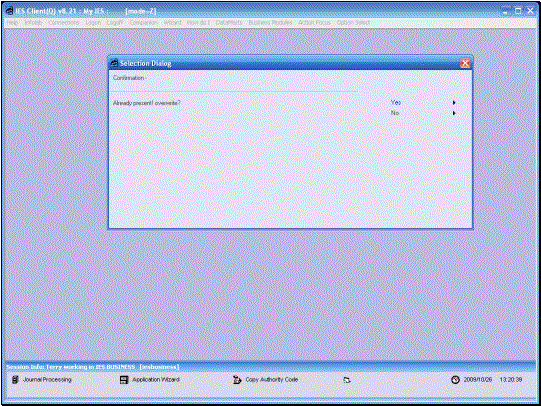
Task: Open the Connections menu
Action: (x=64, y=22)
